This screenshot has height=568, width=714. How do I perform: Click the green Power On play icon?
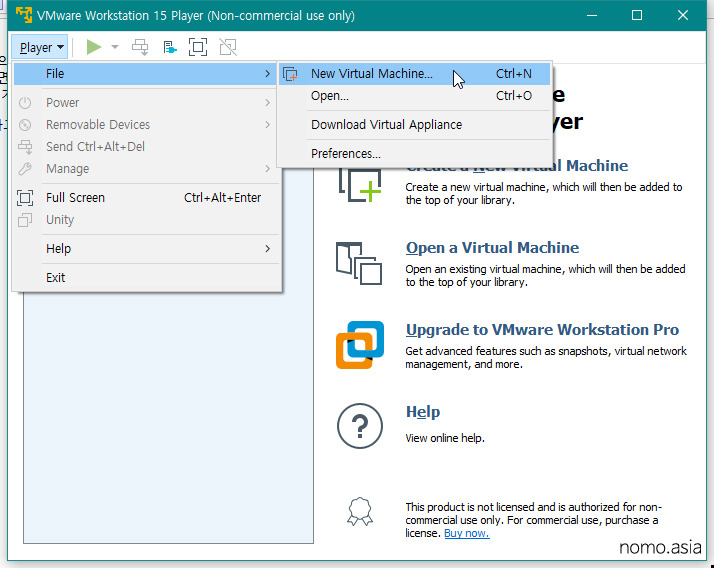click(x=93, y=47)
